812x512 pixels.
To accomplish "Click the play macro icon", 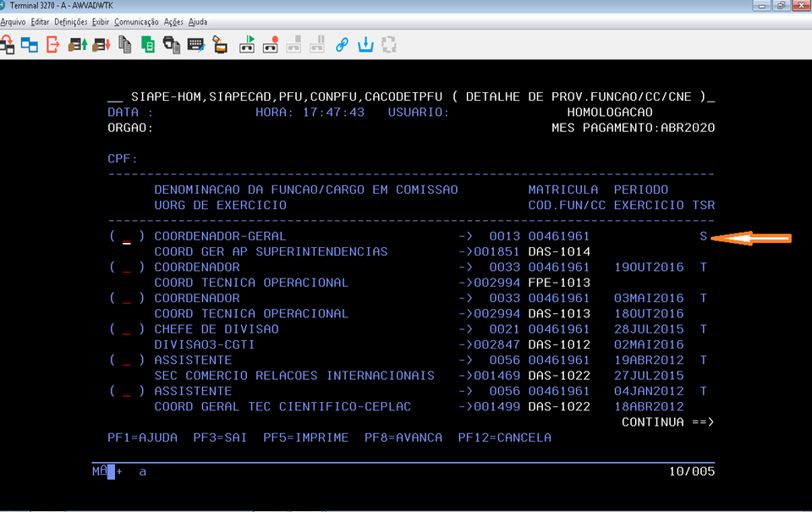I will pos(248,45).
